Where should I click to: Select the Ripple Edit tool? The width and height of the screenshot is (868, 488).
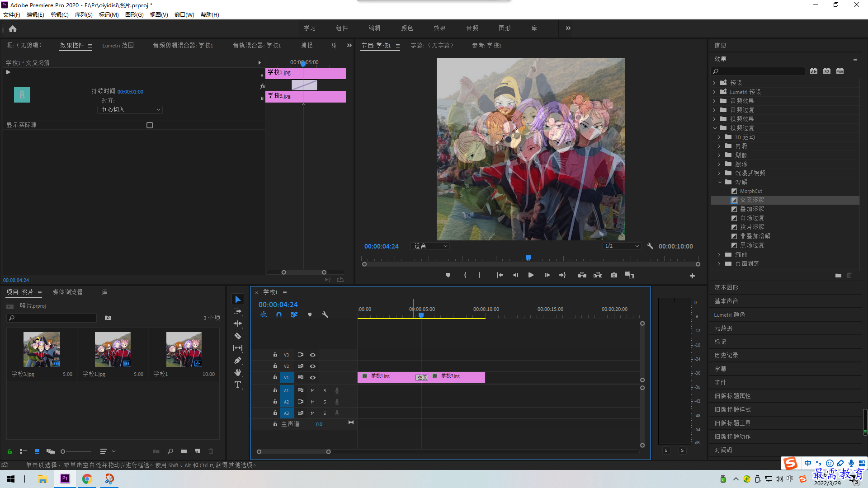pyautogui.click(x=238, y=324)
